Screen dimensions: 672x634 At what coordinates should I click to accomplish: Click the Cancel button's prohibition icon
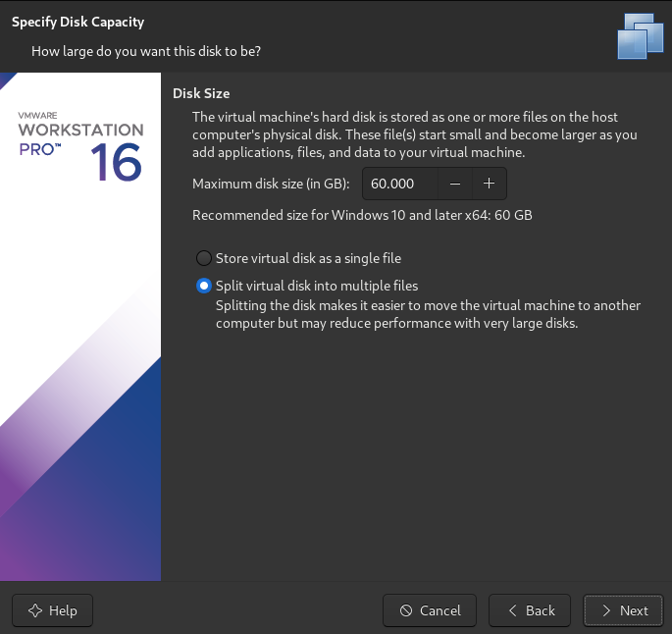(x=406, y=610)
